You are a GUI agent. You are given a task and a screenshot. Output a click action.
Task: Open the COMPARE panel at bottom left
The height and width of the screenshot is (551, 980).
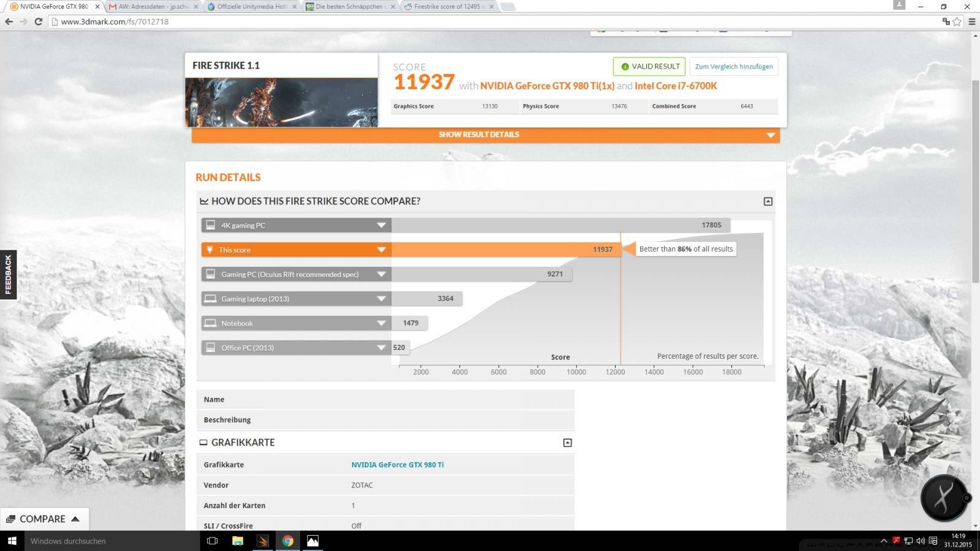tap(44, 519)
